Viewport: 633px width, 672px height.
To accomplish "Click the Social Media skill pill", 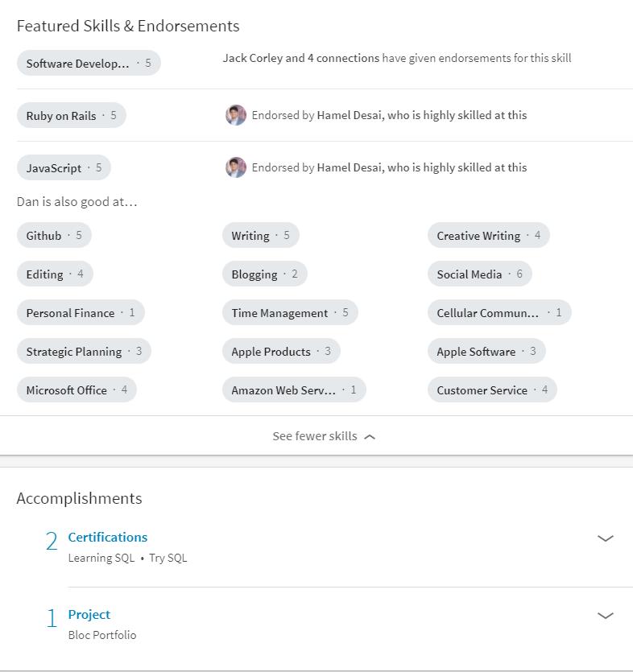I will (x=479, y=274).
